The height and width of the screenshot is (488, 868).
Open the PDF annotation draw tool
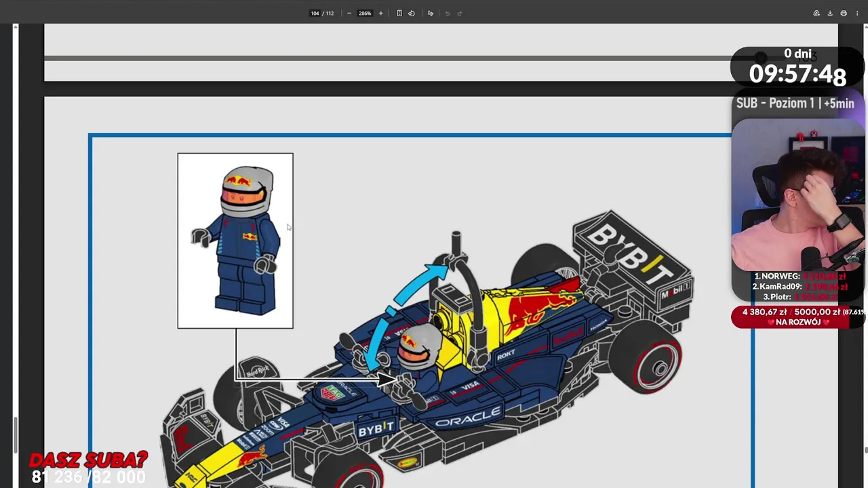430,13
